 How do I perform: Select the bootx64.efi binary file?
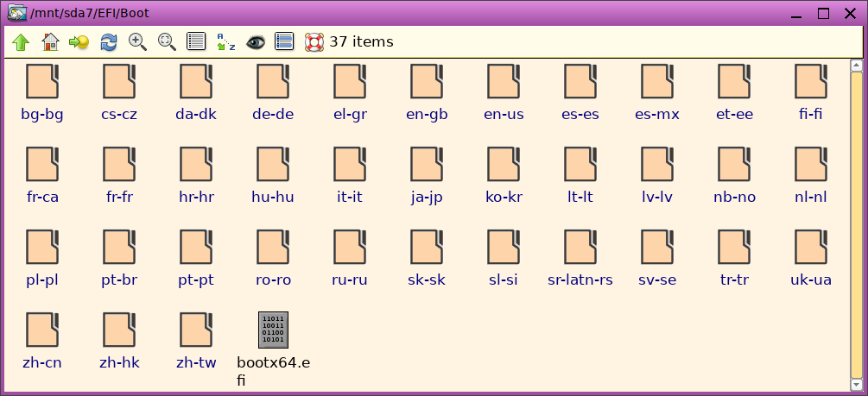pyautogui.click(x=273, y=349)
